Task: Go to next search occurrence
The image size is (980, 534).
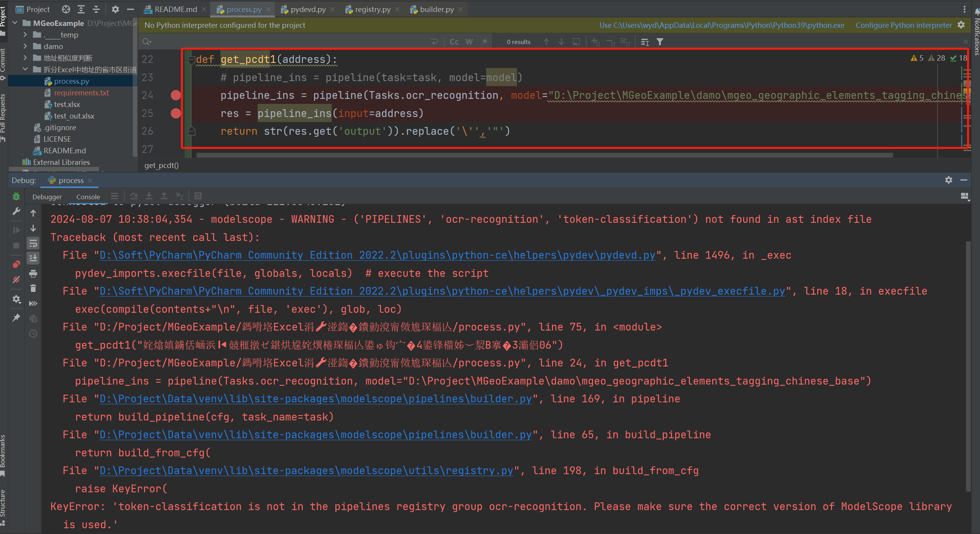Action: [x=561, y=42]
